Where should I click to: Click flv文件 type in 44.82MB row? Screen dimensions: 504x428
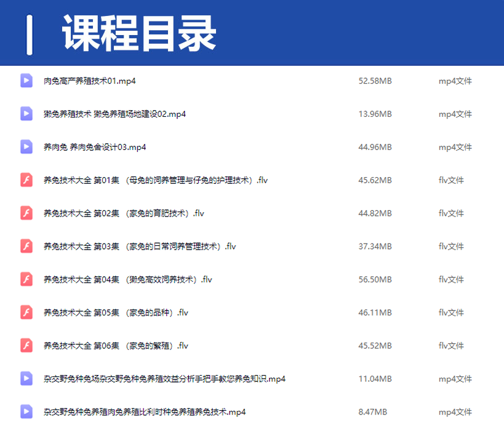[x=451, y=213]
